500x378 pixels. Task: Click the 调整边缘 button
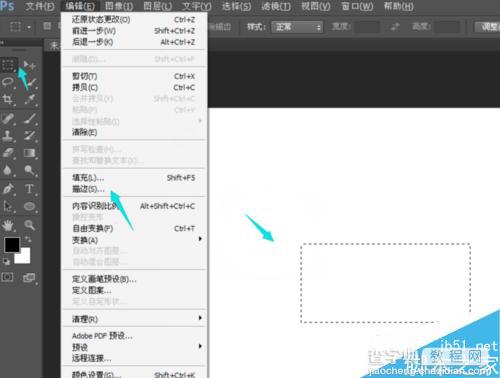coord(488,27)
